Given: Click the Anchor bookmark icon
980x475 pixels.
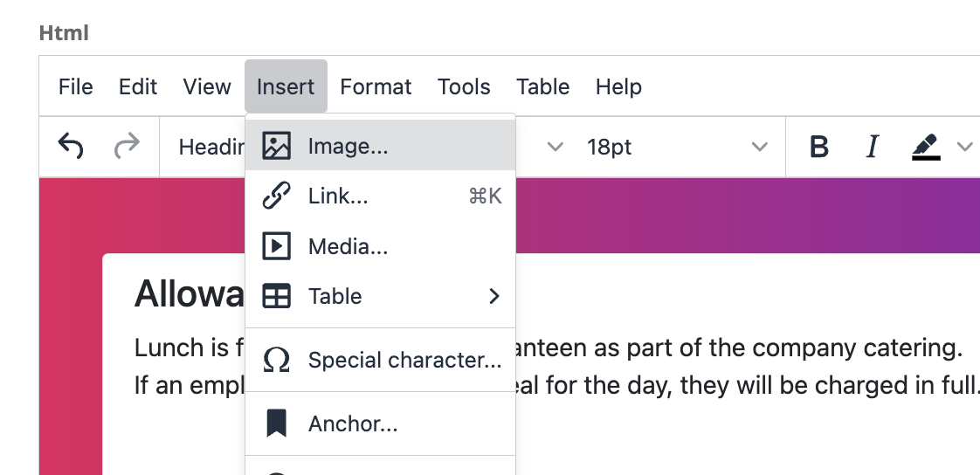Looking at the screenshot, I should [x=276, y=423].
